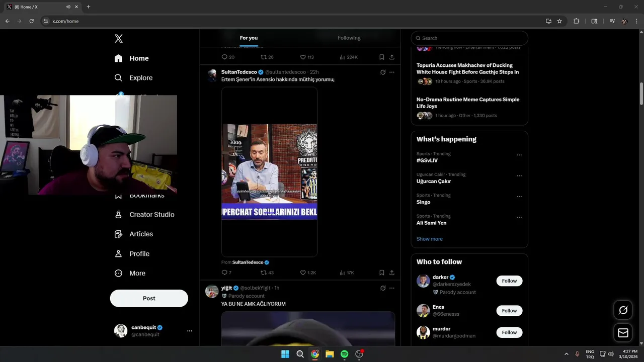The width and height of the screenshot is (644, 362).
Task: View analytics of SultanTedesco post showing 17K
Action: coord(347,273)
